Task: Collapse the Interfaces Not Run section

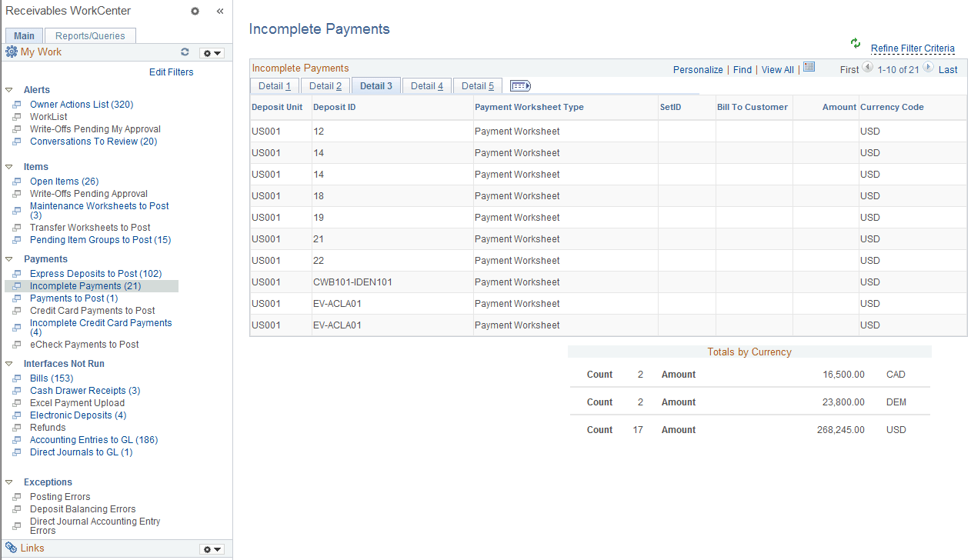Action: pos(8,363)
